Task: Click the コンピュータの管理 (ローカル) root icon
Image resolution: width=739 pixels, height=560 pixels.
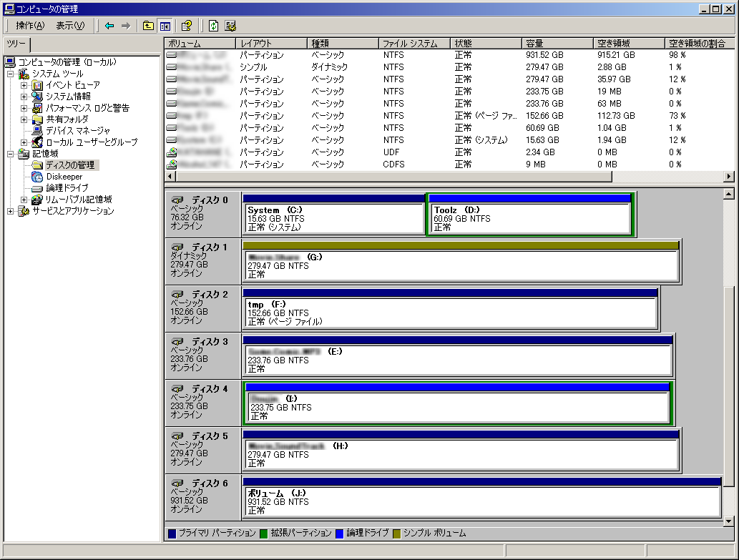Action: pyautogui.click(x=10, y=62)
